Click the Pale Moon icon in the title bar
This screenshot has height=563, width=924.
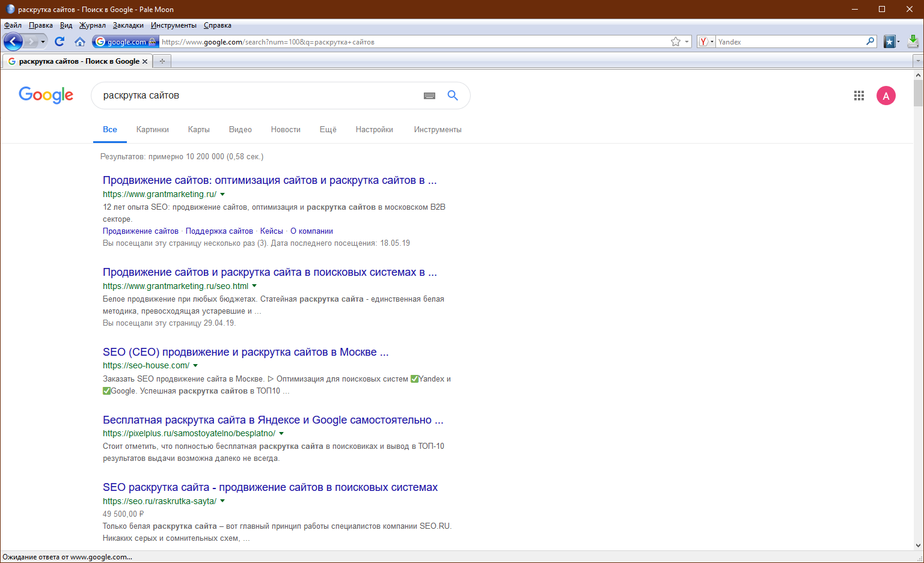tap(10, 9)
